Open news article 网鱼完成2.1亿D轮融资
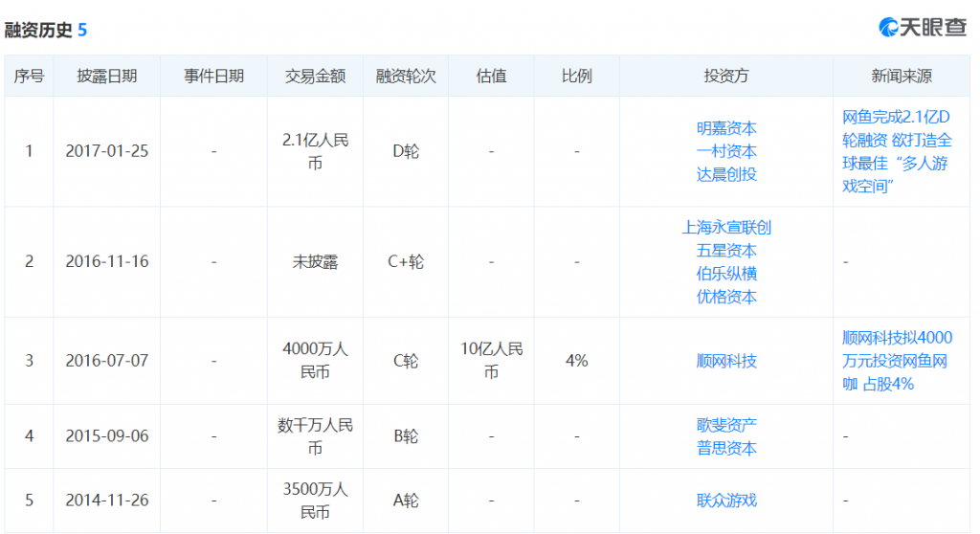 (897, 151)
